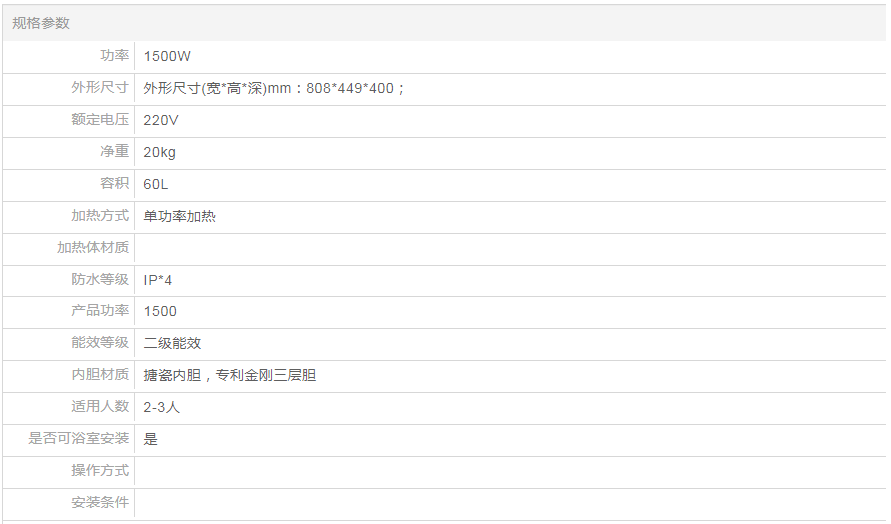Select the 2-3人 value
891x524 pixels.
pyautogui.click(x=162, y=407)
